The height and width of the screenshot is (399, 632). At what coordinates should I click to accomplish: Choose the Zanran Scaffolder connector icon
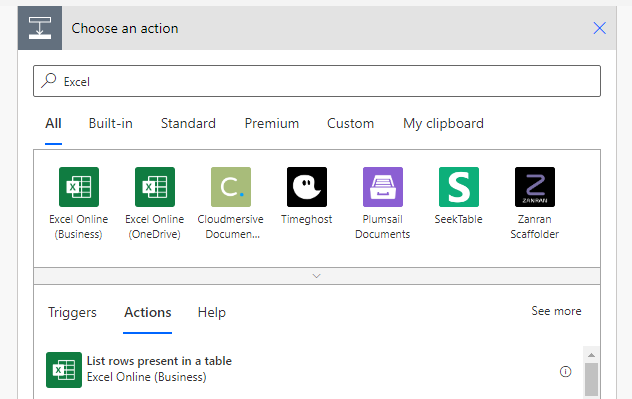(535, 187)
